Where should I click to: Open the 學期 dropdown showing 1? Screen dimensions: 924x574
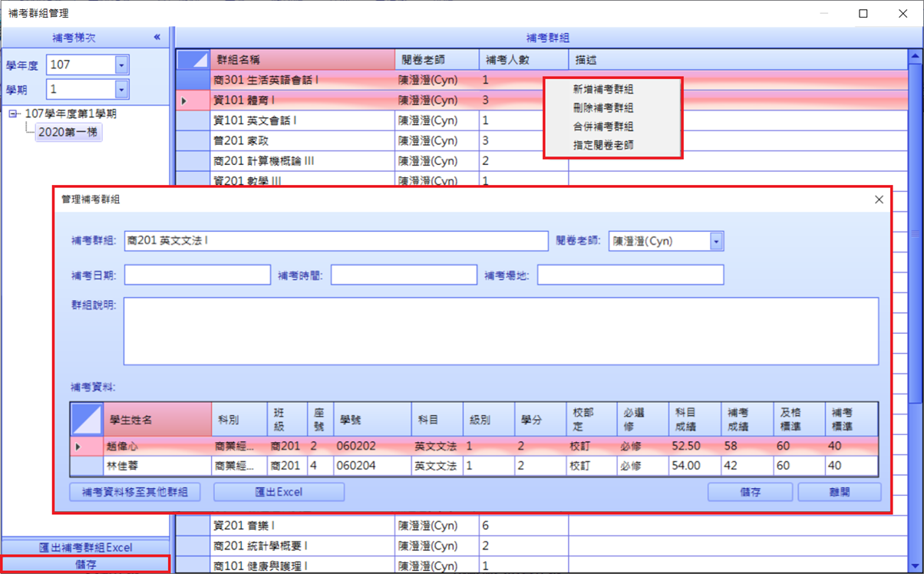point(121,90)
